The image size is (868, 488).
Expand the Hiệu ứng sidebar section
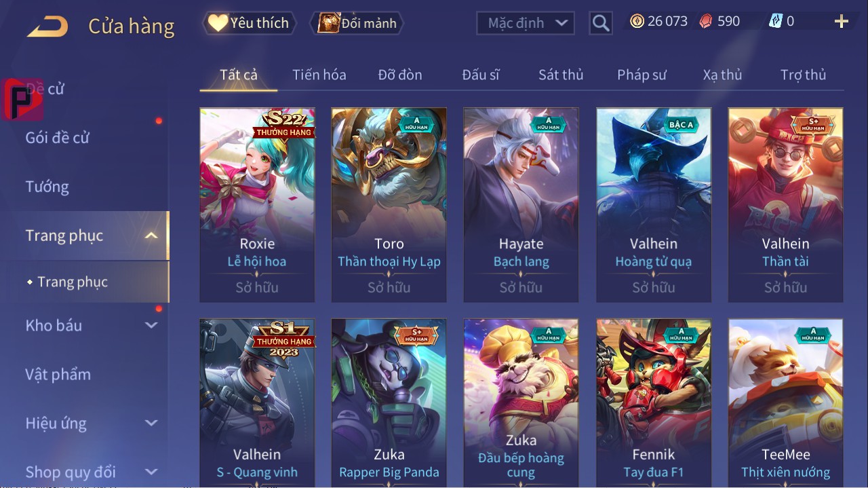(x=151, y=423)
